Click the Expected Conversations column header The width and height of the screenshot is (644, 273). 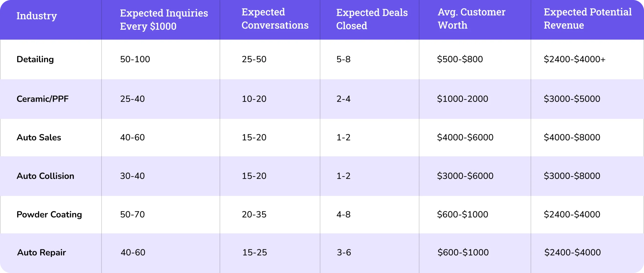click(275, 19)
